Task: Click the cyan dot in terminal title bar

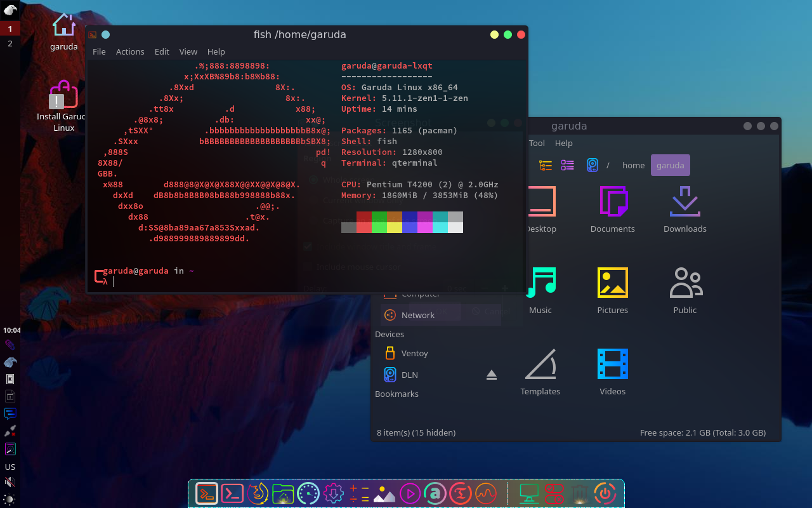Action: (x=106, y=35)
